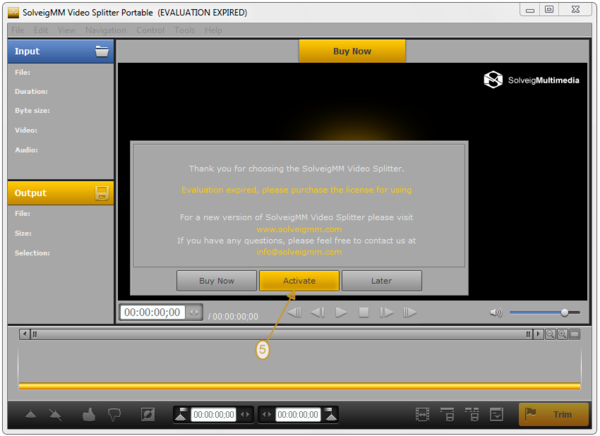This screenshot has height=436, width=600.
Task: Click the set left marker icon
Action: pyautogui.click(x=181, y=415)
